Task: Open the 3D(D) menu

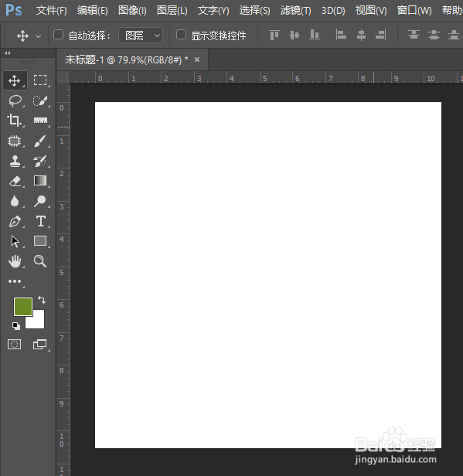Action: click(x=333, y=11)
